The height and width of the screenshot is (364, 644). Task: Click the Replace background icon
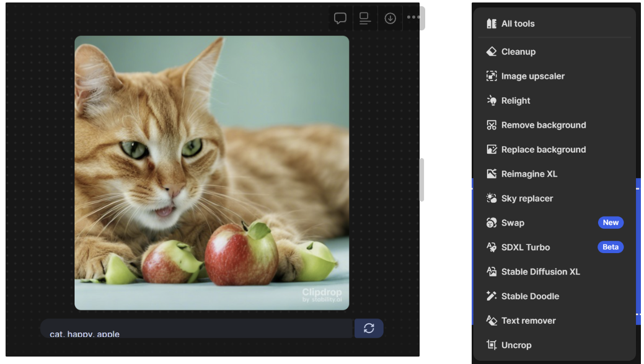(x=492, y=149)
